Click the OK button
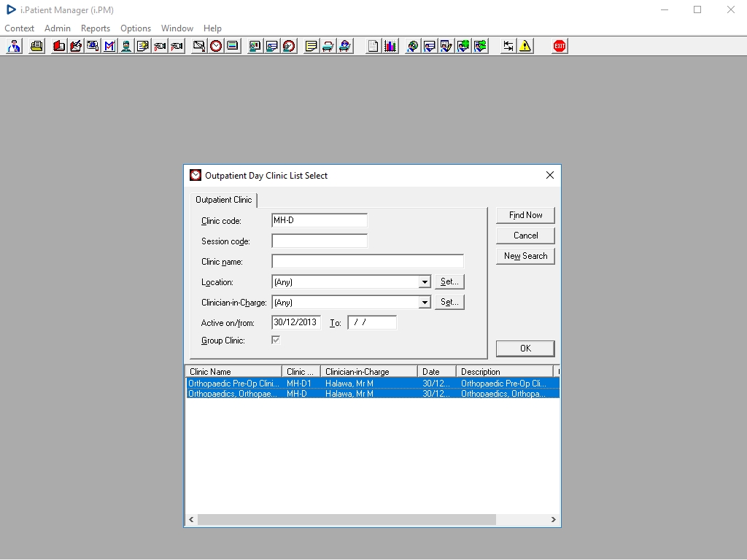Image resolution: width=747 pixels, height=560 pixels. pyautogui.click(x=525, y=349)
